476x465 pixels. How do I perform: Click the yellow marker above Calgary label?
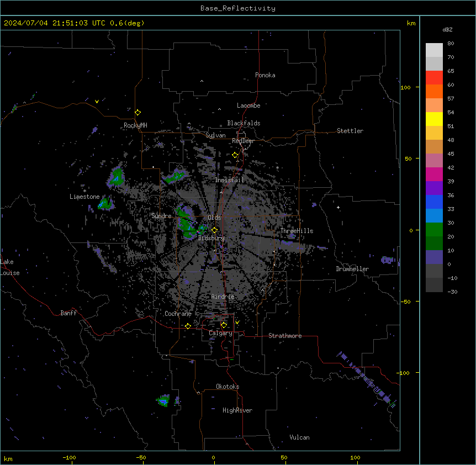tap(224, 325)
